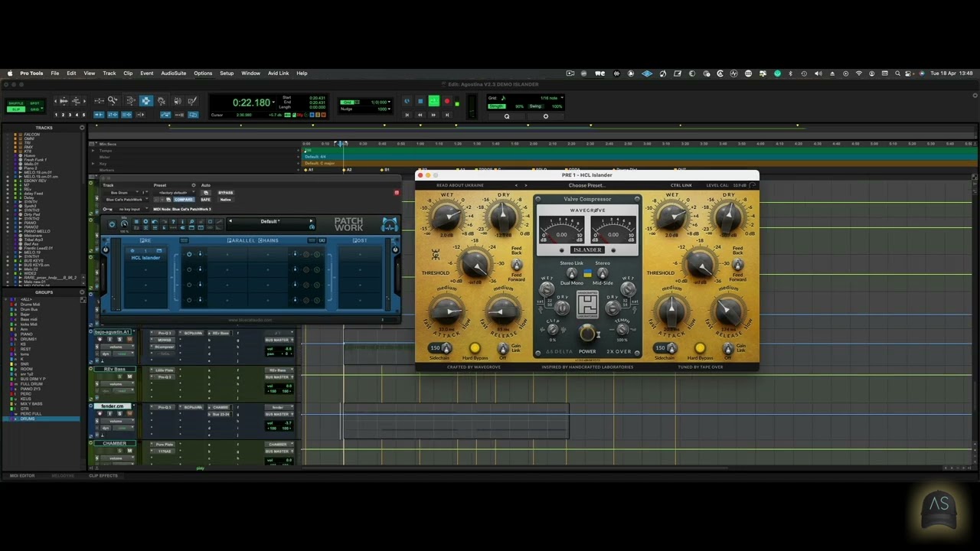Click the Stop transport button
This screenshot has height=551, width=980.
point(420,101)
